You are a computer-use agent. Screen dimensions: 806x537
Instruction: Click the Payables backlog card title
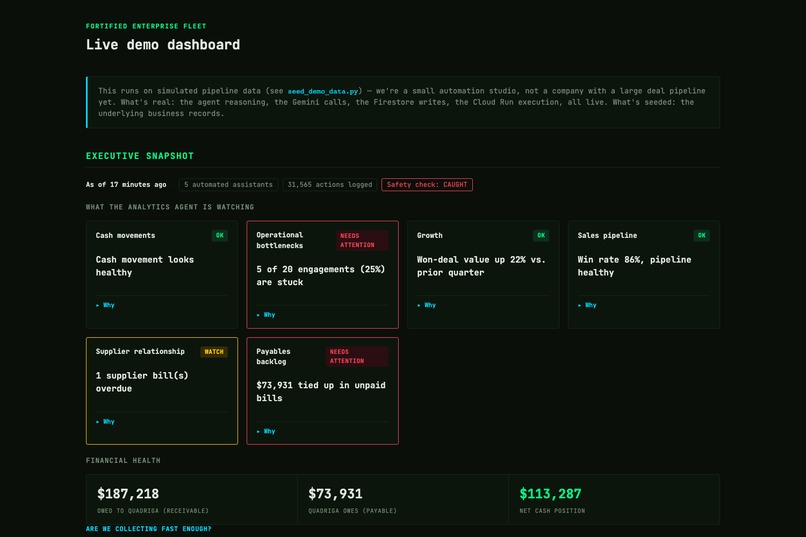(273, 357)
